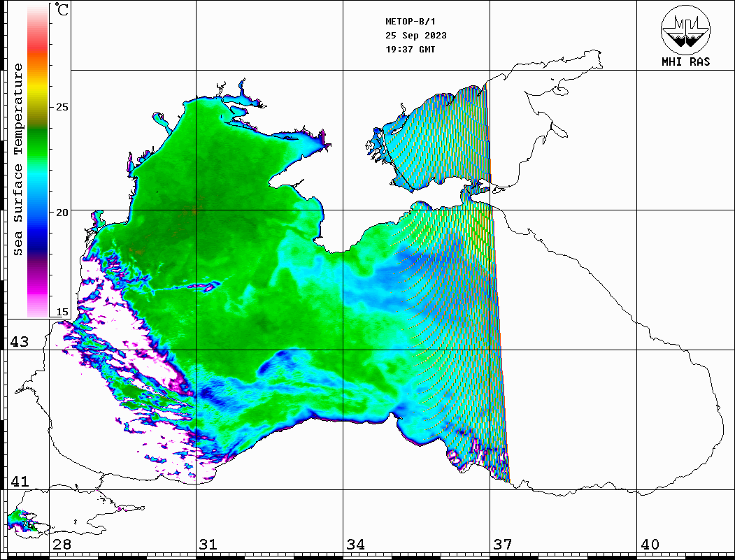The image size is (735, 560).
Task: Click the 15 degree legend tick label
Action: (62, 312)
